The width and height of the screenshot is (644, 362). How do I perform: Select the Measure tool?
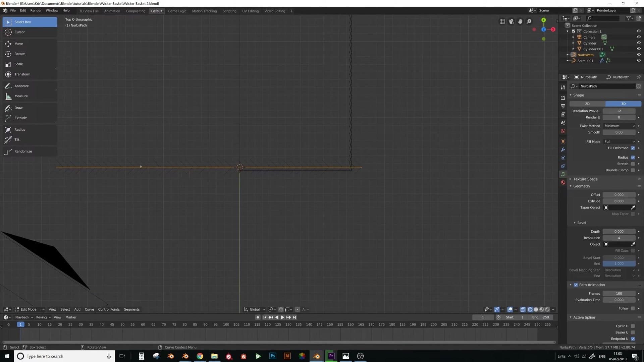point(30,96)
